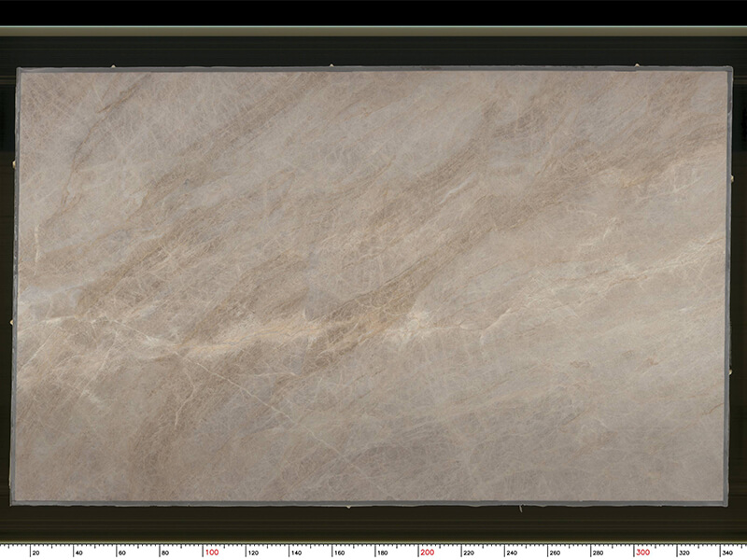Click the ruler mark labeled 320
The width and height of the screenshot is (747, 560).
(x=684, y=553)
